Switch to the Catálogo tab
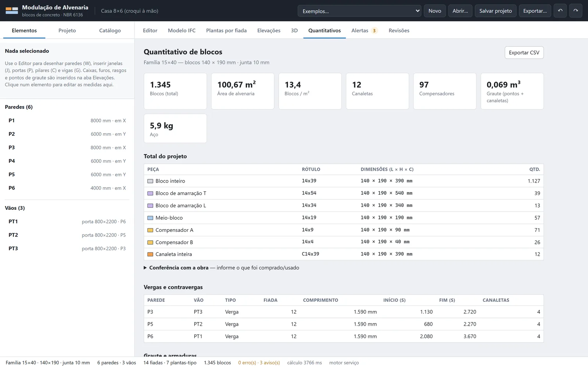The height and width of the screenshot is (368, 588). click(x=110, y=31)
